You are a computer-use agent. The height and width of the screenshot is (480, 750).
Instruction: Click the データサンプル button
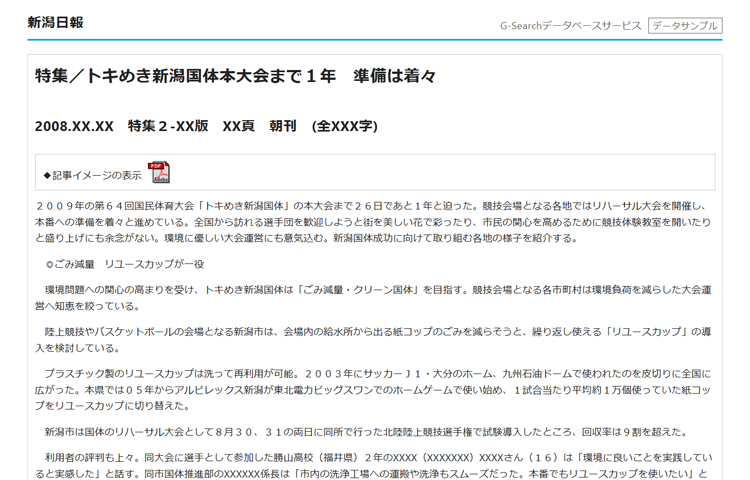coord(685,26)
